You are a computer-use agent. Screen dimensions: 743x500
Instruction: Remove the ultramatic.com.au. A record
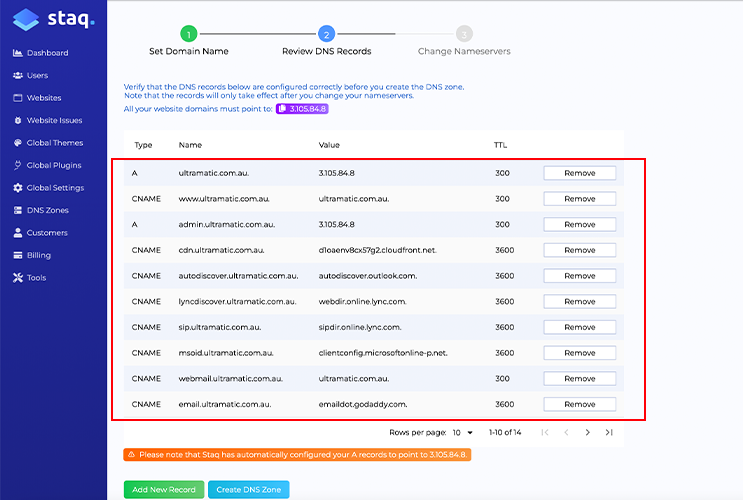(x=580, y=173)
